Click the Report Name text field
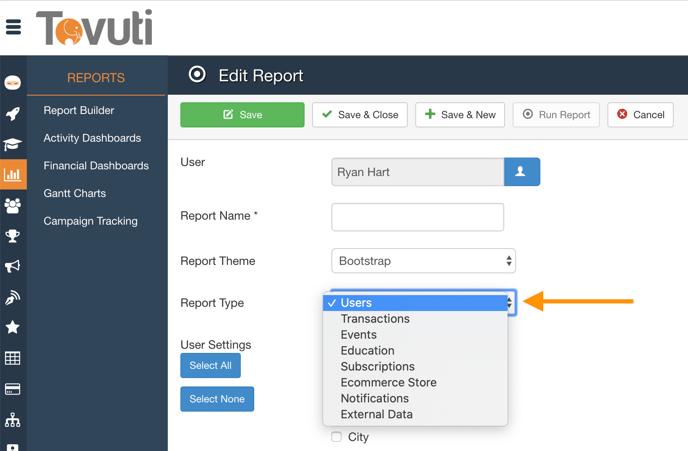This screenshot has width=688, height=451. [417, 217]
